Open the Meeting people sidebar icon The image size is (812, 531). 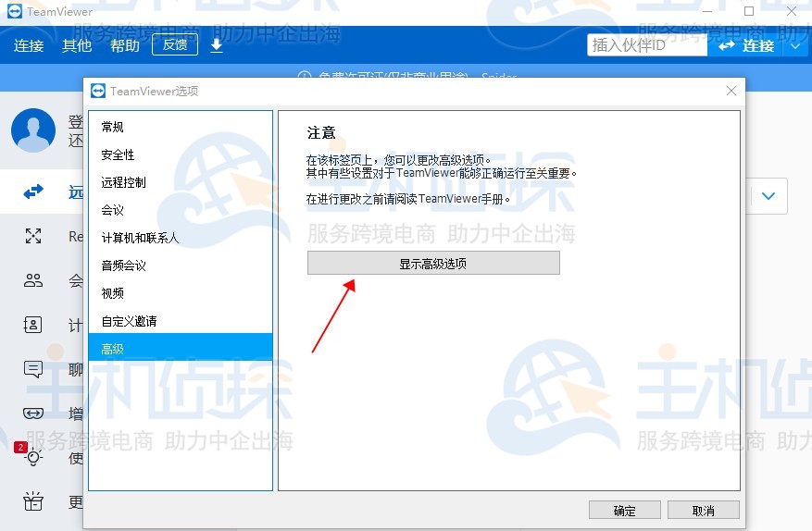(33, 280)
